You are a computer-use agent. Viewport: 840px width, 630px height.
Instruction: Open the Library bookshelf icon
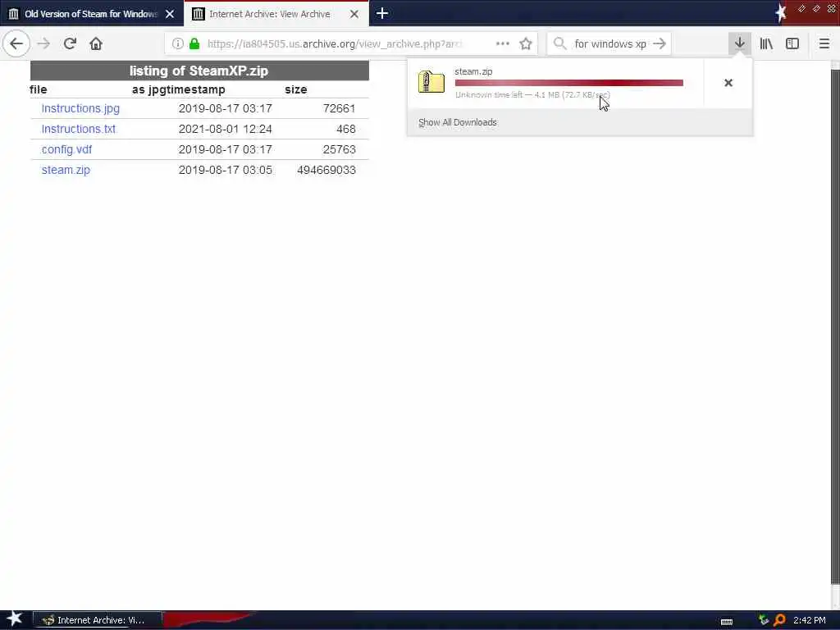pos(766,43)
